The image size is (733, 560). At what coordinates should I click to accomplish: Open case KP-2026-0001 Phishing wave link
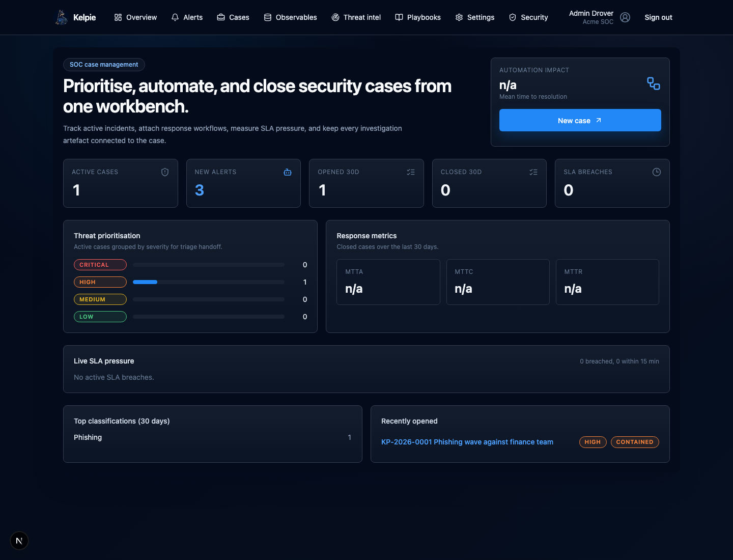[x=467, y=442]
